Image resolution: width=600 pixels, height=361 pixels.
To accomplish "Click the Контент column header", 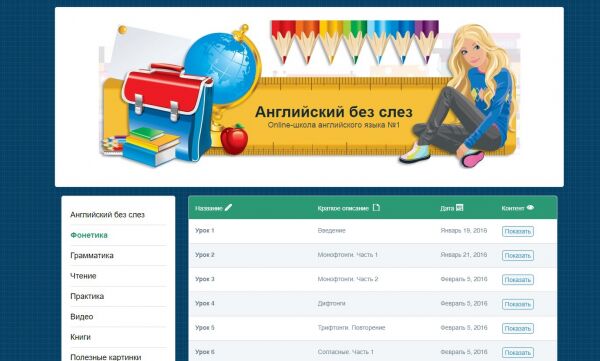I will pos(513,208).
